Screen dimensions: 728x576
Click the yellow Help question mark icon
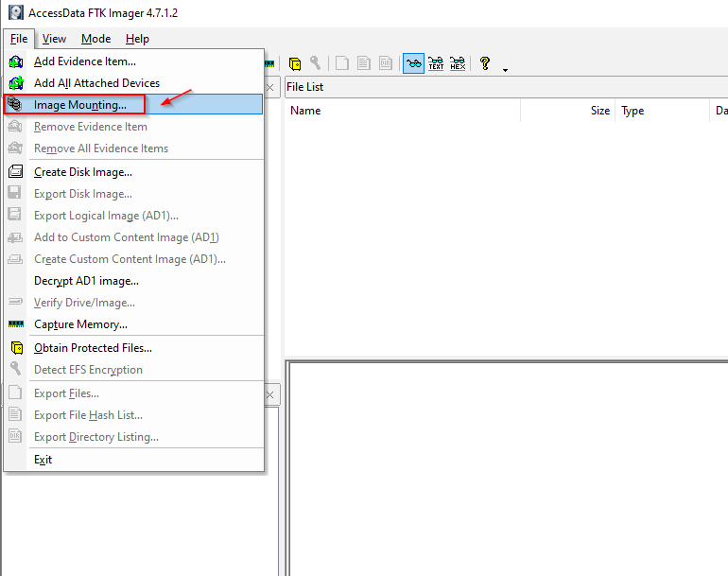click(485, 63)
